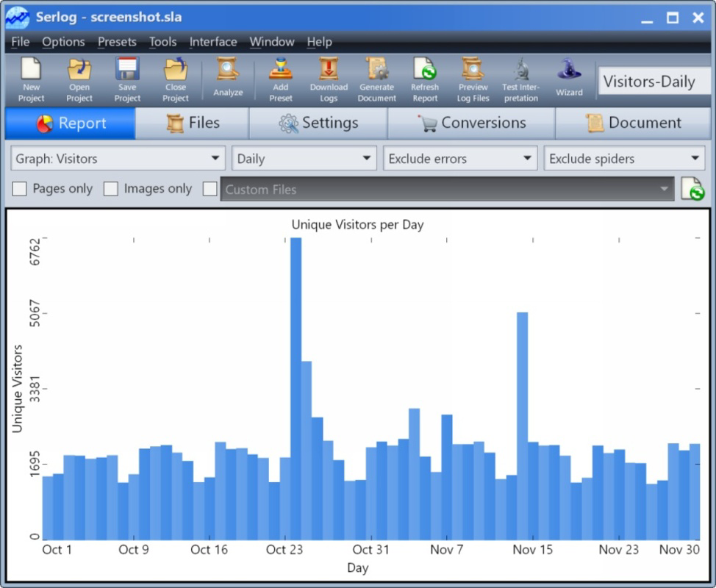Viewport: 716px width, 588px height.
Task: Click the 1695 y-axis label
Action: pos(35,465)
